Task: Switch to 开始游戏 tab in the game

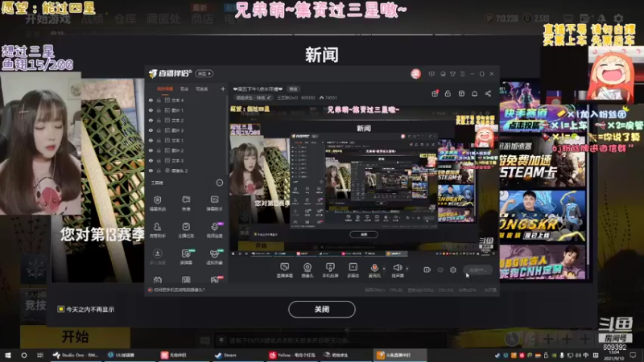Action: [x=47, y=19]
